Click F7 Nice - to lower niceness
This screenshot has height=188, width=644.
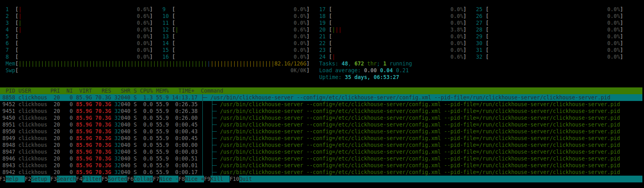[x=166, y=179]
